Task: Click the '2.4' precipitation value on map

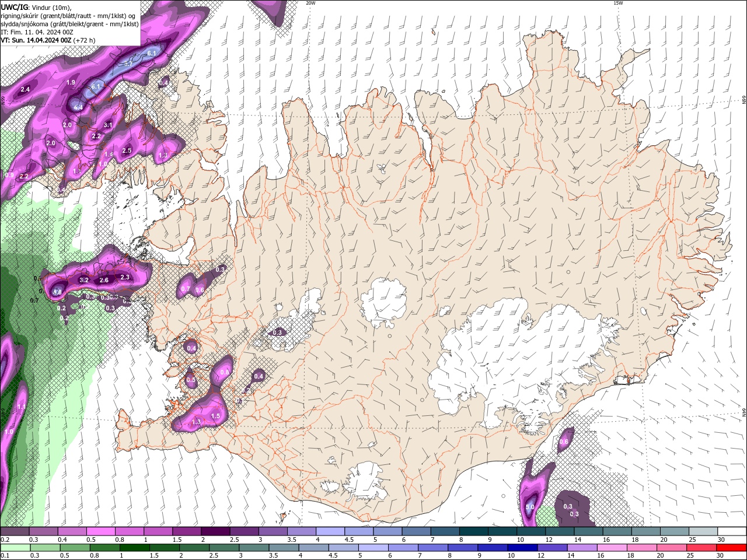Action: (25, 89)
